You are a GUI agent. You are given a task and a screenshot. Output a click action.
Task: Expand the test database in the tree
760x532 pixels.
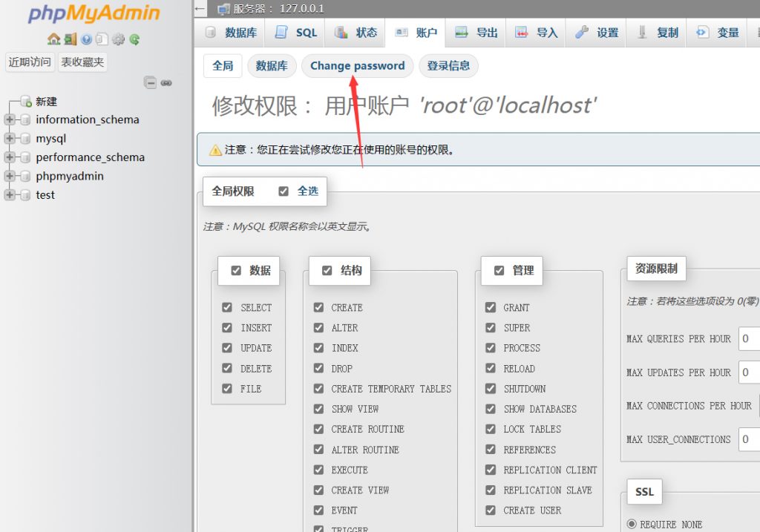tap(10, 195)
